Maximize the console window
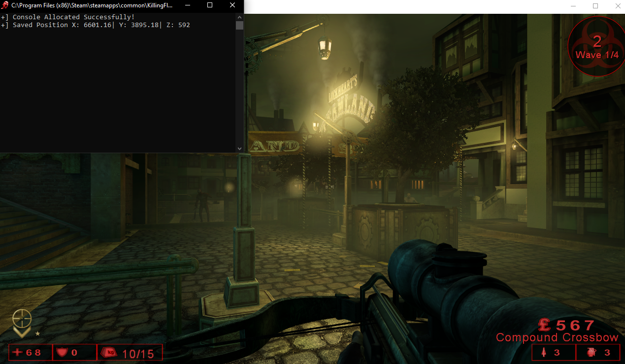This screenshot has height=364, width=625. pos(210,5)
